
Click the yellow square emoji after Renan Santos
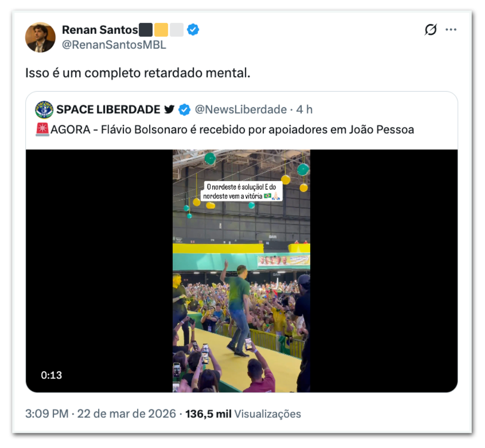tap(161, 30)
